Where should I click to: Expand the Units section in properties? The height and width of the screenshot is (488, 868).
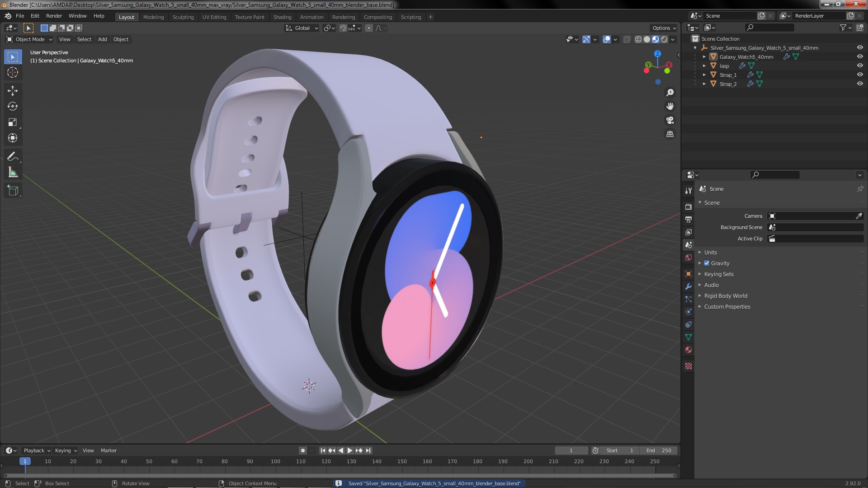click(711, 251)
